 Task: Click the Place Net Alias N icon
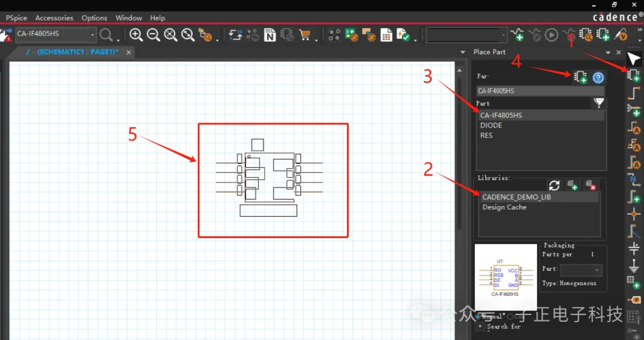click(634, 179)
